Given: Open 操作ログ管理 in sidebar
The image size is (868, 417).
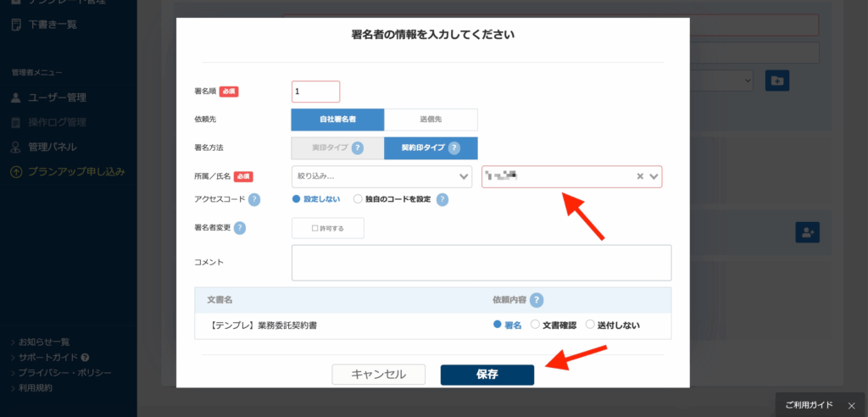Looking at the screenshot, I should pyautogui.click(x=57, y=122).
